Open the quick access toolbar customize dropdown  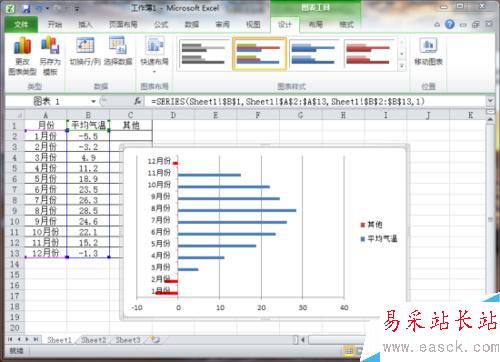pos(77,9)
